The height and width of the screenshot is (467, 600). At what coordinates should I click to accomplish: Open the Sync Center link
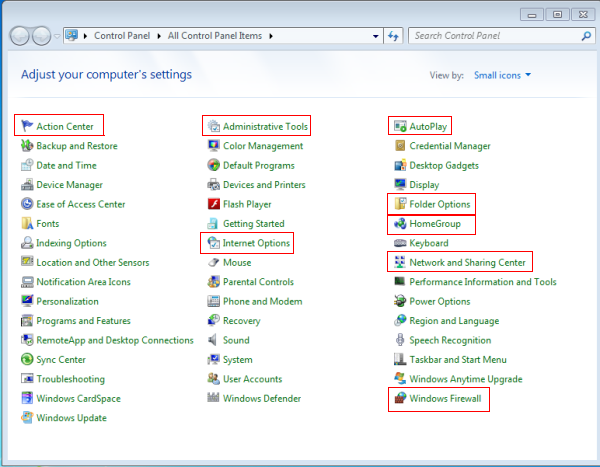tap(61, 360)
